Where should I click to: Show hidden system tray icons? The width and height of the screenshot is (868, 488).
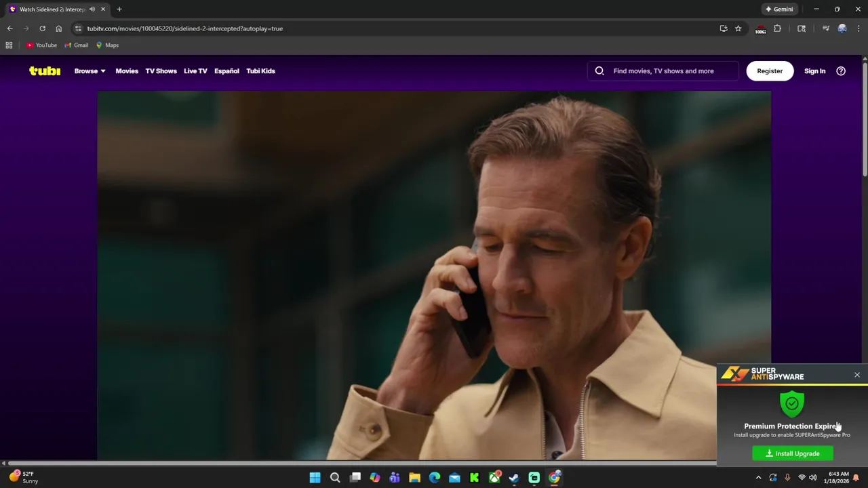point(758,478)
